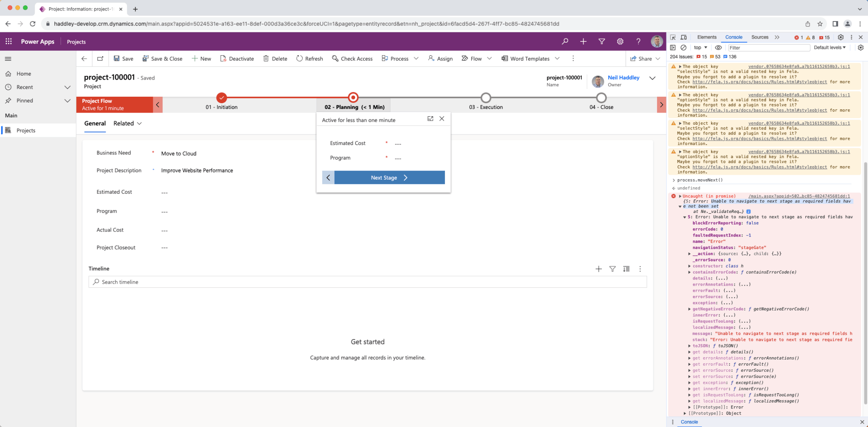Create a New record
Image resolution: width=868 pixels, height=427 pixels.
tap(202, 59)
